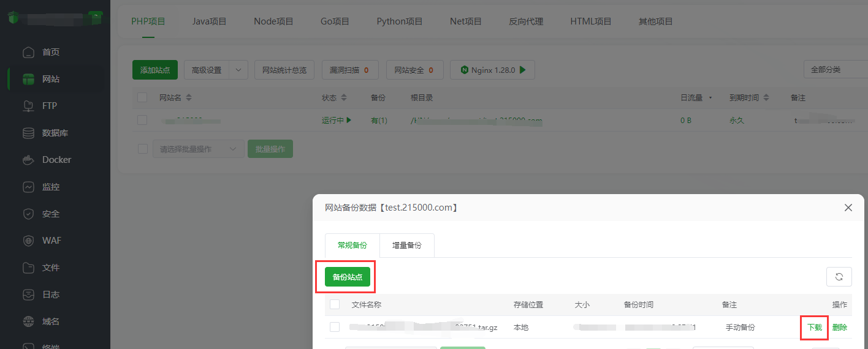868x349 pixels.
Task: Open the 数据库 database icon
Action: coord(28,133)
